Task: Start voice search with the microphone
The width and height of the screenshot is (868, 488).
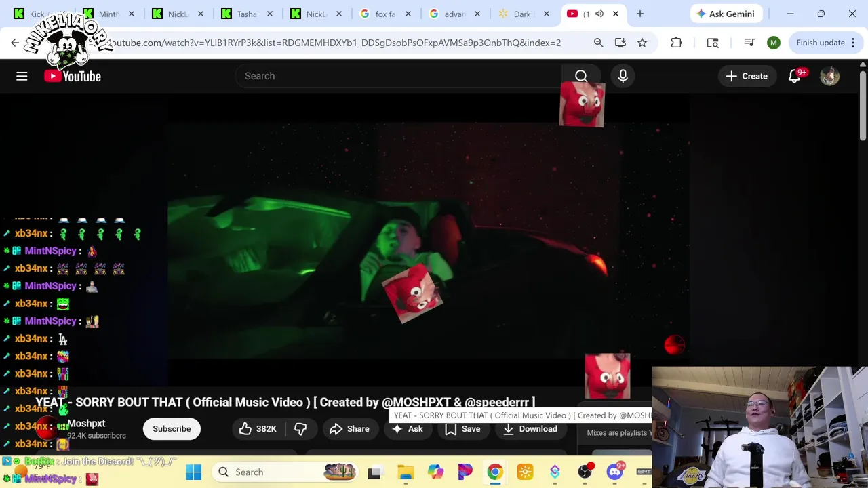Action: [623, 76]
